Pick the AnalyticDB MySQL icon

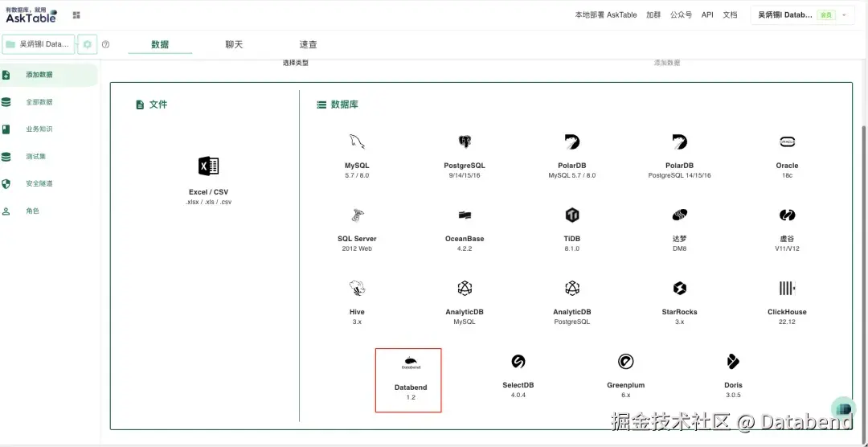(x=465, y=288)
